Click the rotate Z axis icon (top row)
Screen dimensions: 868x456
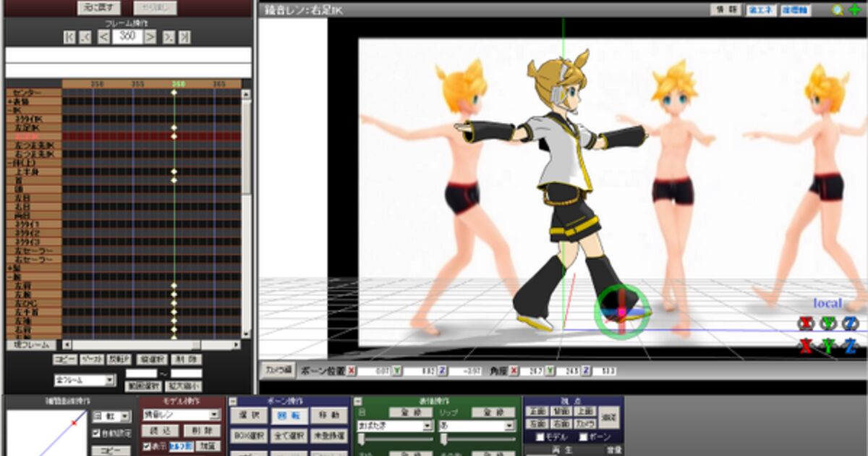tap(851, 323)
